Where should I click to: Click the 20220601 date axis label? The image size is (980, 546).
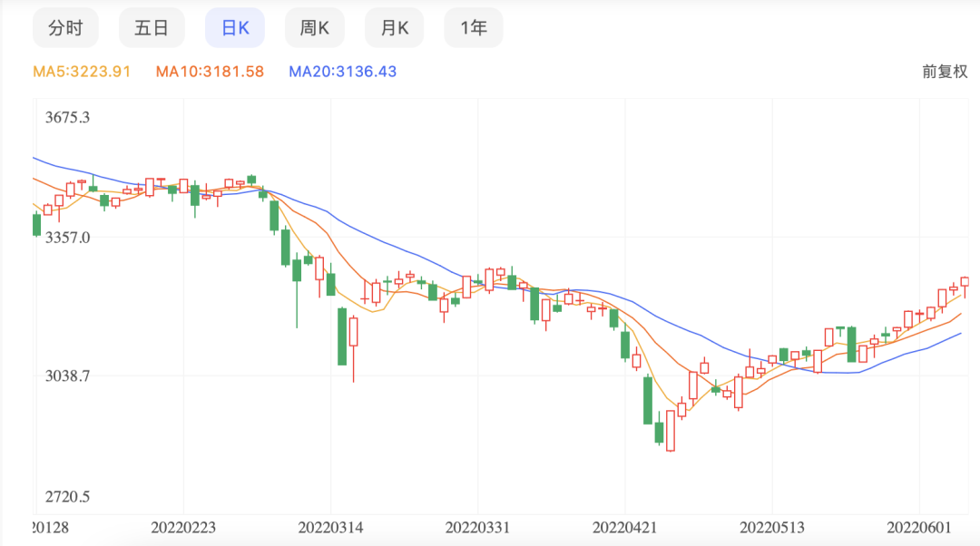[919, 528]
